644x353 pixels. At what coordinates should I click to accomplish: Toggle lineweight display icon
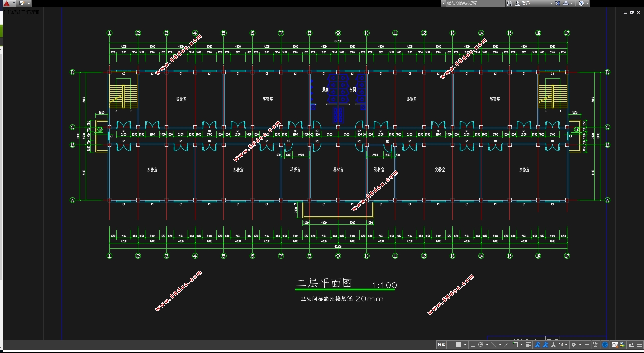click(528, 345)
